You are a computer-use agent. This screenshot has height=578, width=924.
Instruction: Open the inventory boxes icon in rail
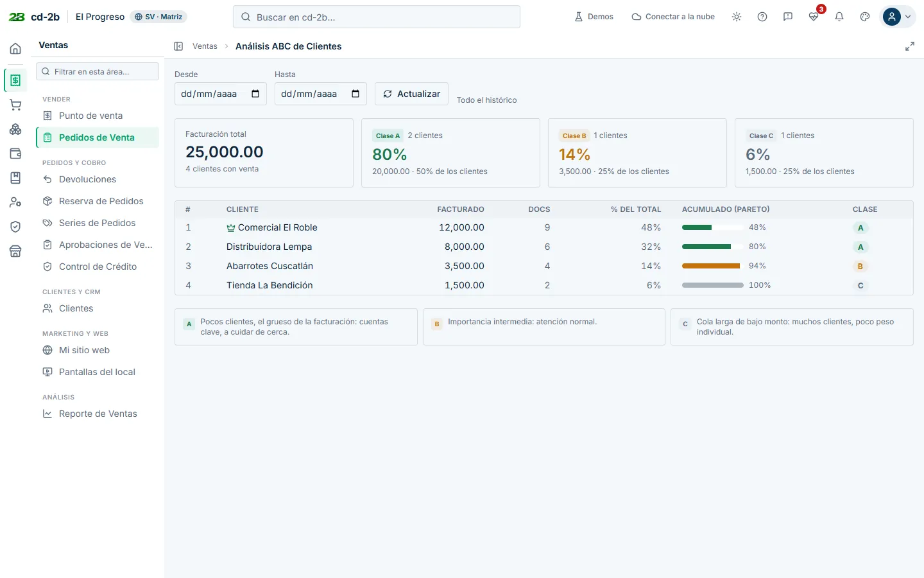coord(15,129)
